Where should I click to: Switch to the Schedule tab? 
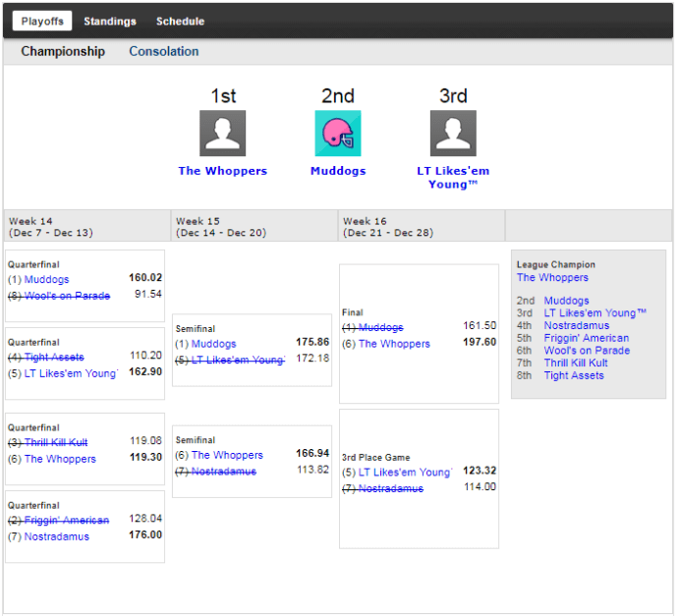(x=180, y=22)
